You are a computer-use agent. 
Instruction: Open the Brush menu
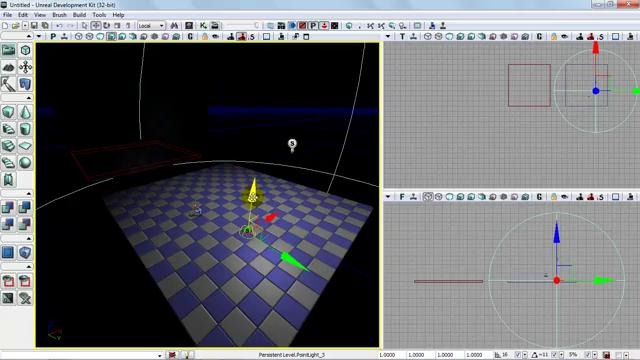[x=59, y=15]
